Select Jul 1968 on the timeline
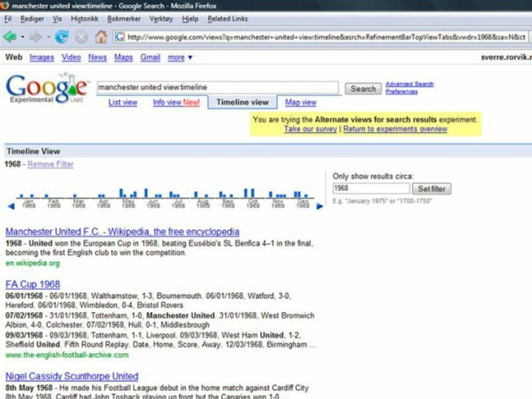532x399 pixels. tap(178, 203)
